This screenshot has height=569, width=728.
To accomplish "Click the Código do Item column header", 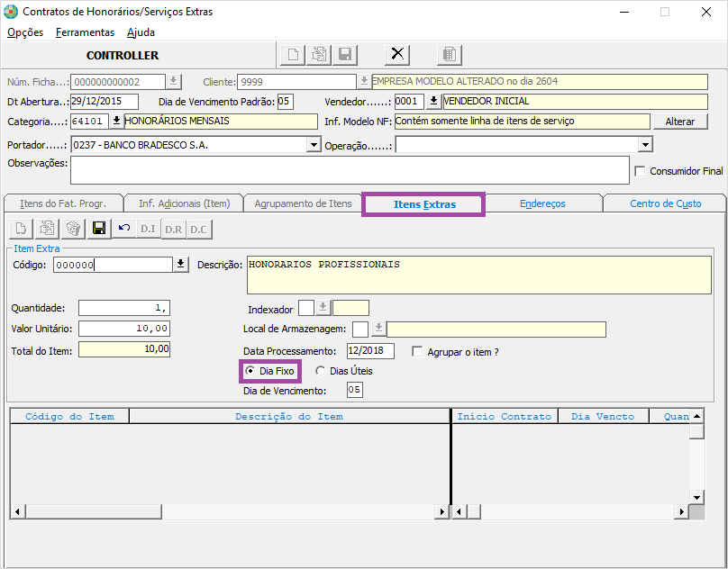I will [69, 416].
